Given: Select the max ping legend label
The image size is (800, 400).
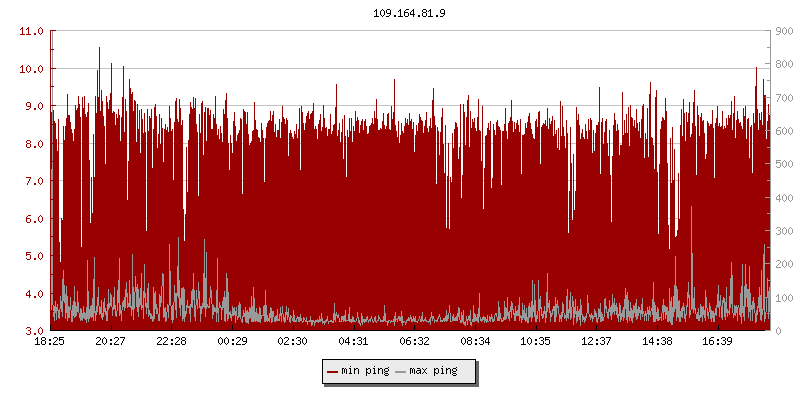Looking at the screenshot, I should tap(433, 371).
